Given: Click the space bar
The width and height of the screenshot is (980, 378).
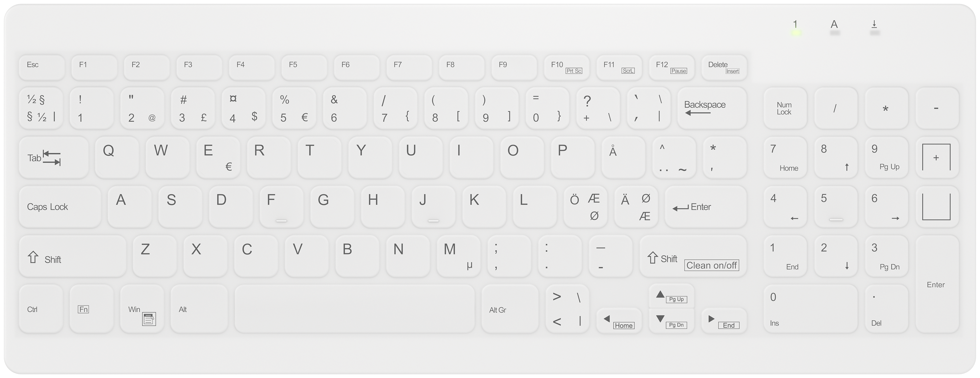Looking at the screenshot, I should coord(355,309).
